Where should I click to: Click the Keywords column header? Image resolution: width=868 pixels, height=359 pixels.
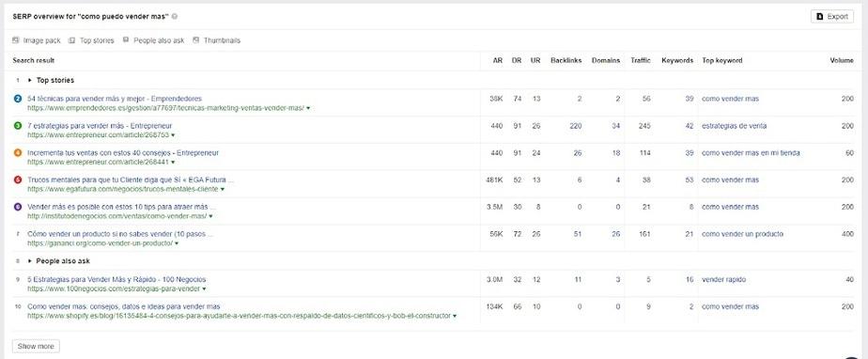point(677,60)
